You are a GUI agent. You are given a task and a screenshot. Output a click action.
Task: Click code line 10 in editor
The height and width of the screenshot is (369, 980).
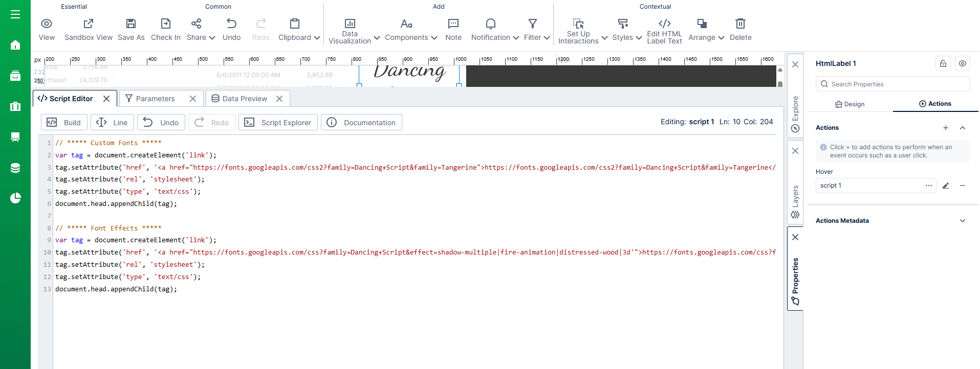click(416, 252)
